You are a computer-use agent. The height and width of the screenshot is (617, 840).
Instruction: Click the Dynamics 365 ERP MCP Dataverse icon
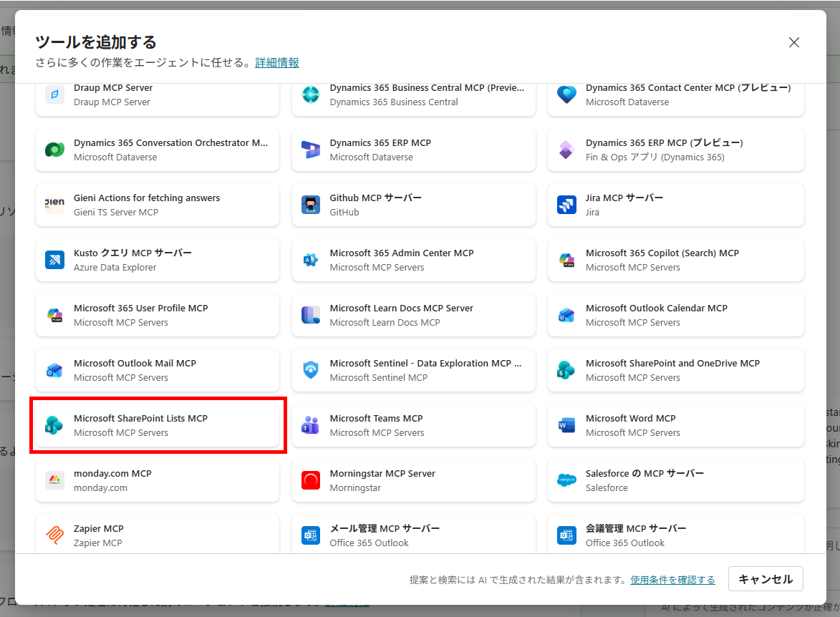tap(311, 150)
